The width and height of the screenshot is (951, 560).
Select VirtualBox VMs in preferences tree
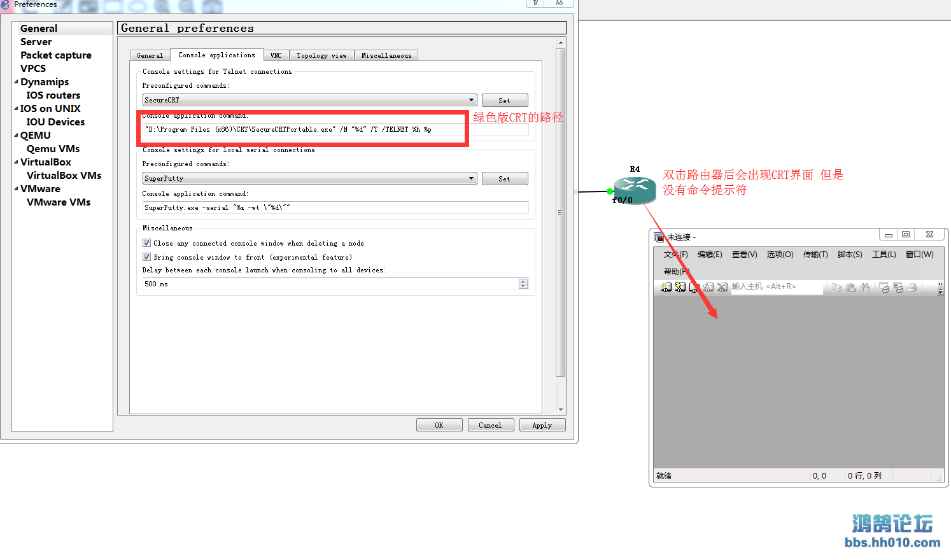(x=64, y=175)
